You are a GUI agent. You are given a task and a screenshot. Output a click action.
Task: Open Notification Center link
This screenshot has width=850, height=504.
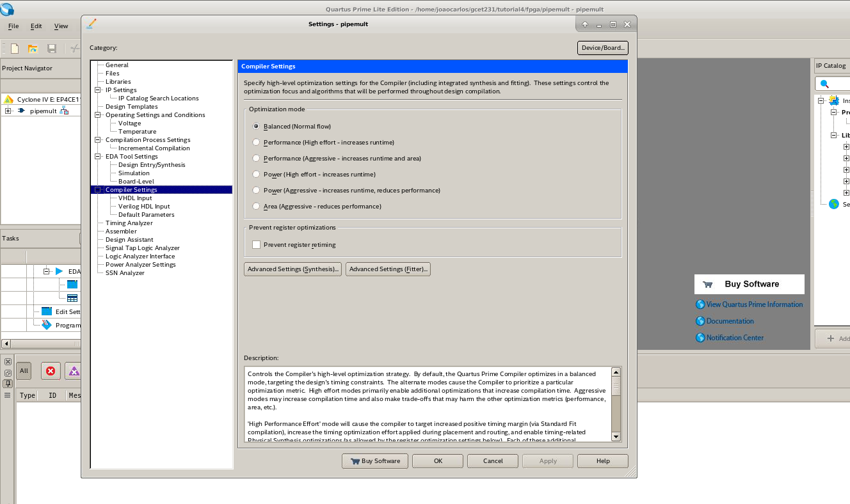click(x=735, y=338)
